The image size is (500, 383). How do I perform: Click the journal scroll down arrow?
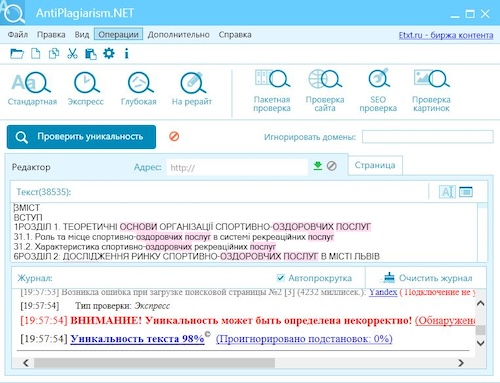pos(480,343)
